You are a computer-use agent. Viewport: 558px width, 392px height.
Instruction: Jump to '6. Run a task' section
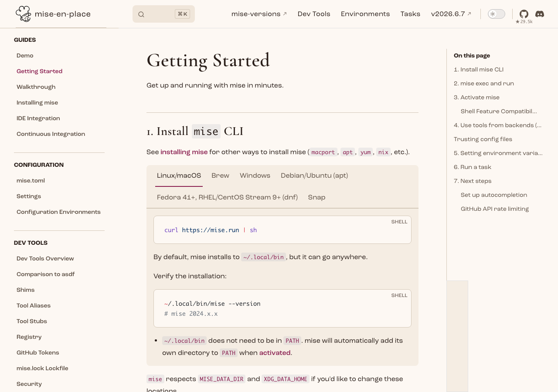(473, 167)
